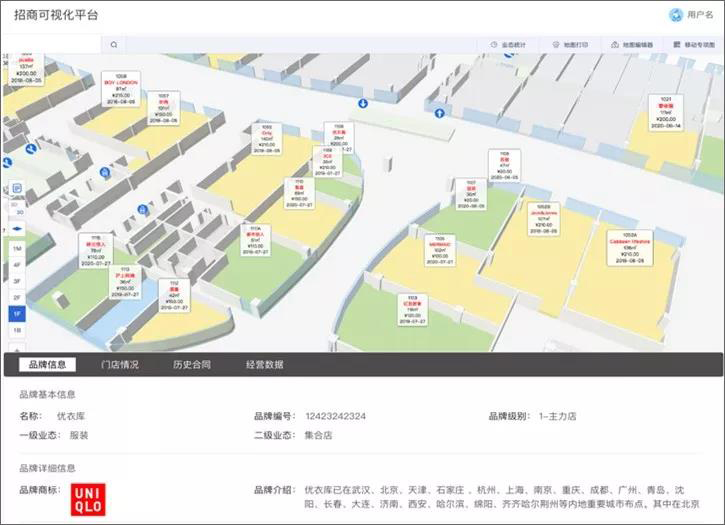Click the 用户名 username label
This screenshot has height=525, width=725.
point(700,15)
